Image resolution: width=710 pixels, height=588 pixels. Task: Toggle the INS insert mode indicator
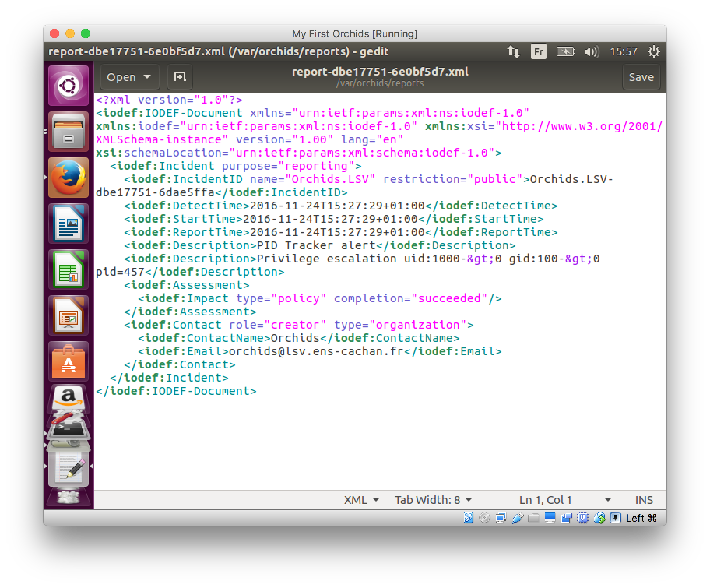coord(644,500)
